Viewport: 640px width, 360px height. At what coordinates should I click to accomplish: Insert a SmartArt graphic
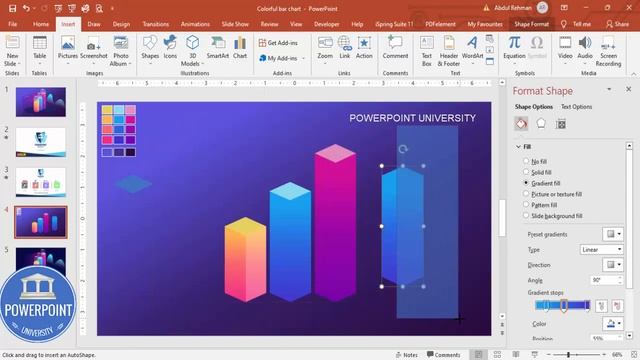tap(218, 48)
